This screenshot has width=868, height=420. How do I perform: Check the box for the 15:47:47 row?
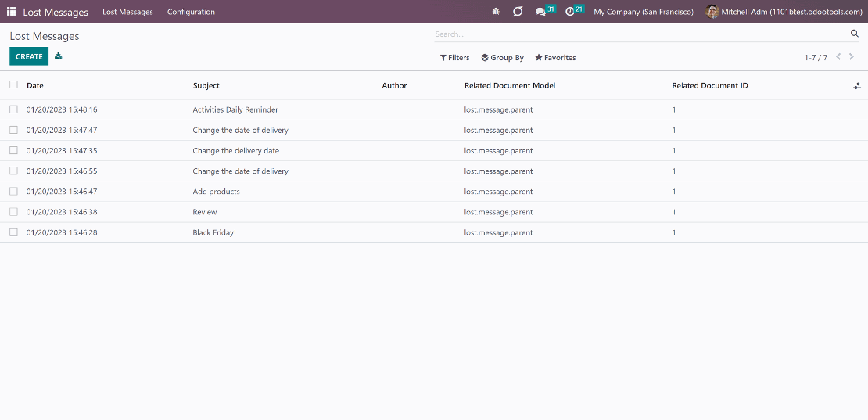tap(14, 130)
